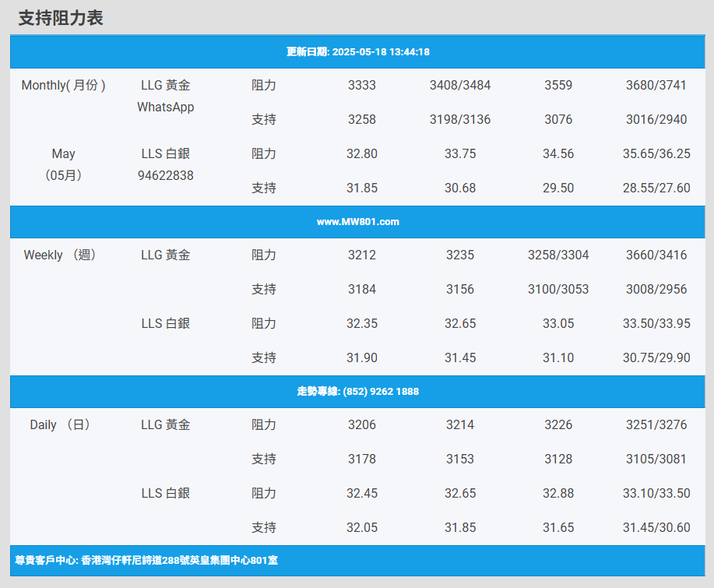The width and height of the screenshot is (714, 588).
Task: Select the value 35.65/36.25
Action: [x=656, y=154]
